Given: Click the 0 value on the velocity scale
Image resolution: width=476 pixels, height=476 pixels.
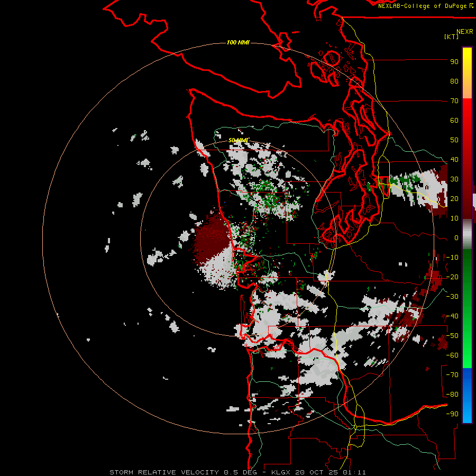Looking at the screenshot, I should click(456, 237).
